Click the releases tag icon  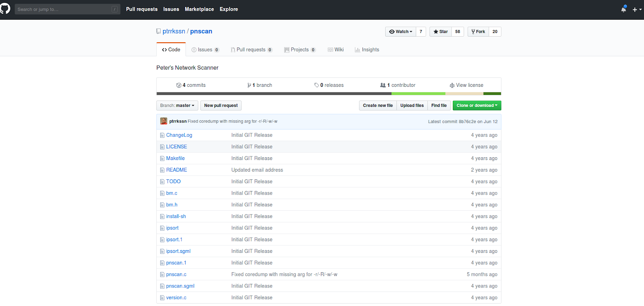[x=316, y=85]
